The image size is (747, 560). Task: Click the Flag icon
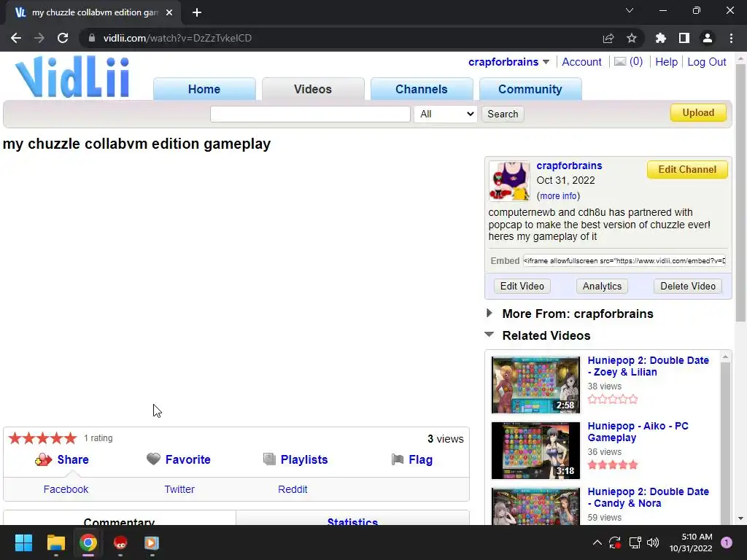pos(398,459)
